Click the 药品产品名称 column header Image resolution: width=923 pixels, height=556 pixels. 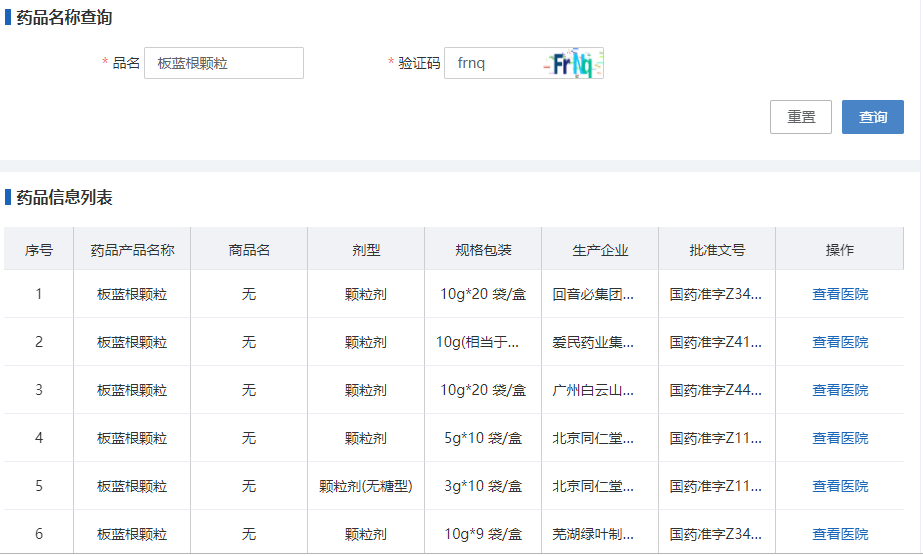click(x=132, y=250)
